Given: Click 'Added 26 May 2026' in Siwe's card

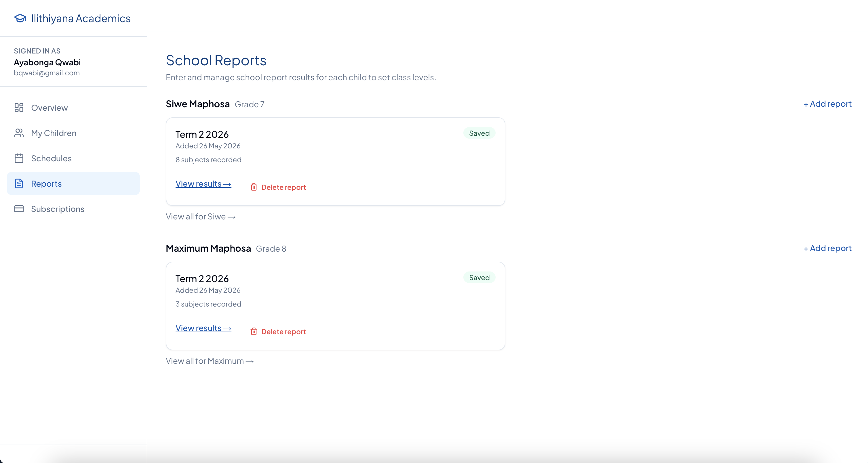Looking at the screenshot, I should coord(208,146).
